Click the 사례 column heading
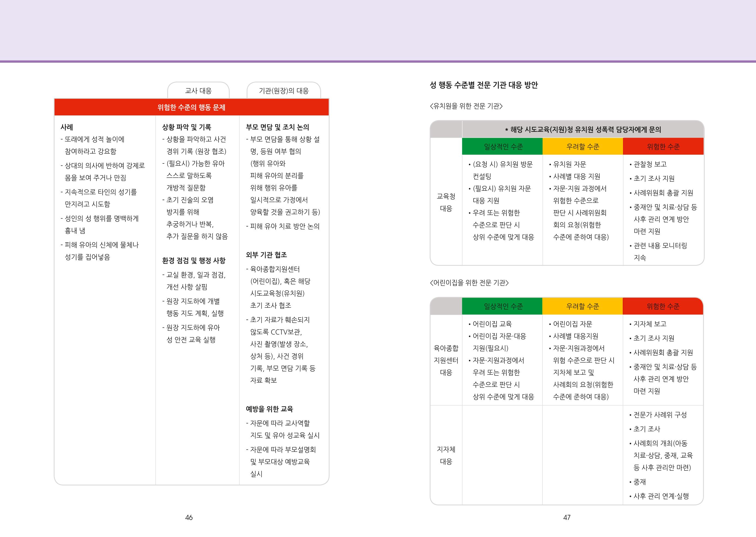Viewport: 756px width, 537px height. [67, 127]
